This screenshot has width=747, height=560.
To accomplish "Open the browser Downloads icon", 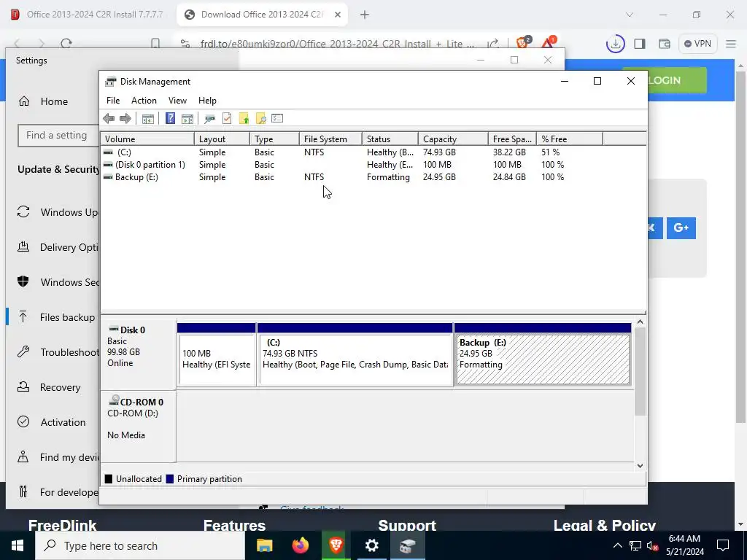I will tap(615, 44).
